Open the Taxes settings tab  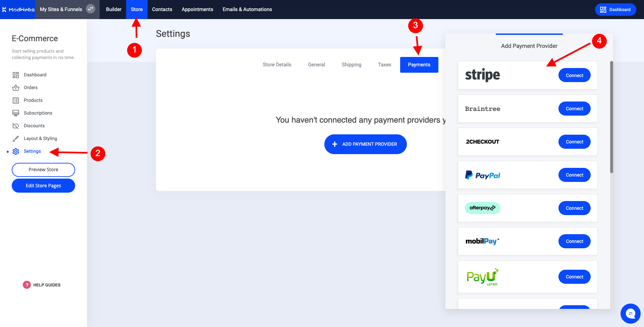384,65
